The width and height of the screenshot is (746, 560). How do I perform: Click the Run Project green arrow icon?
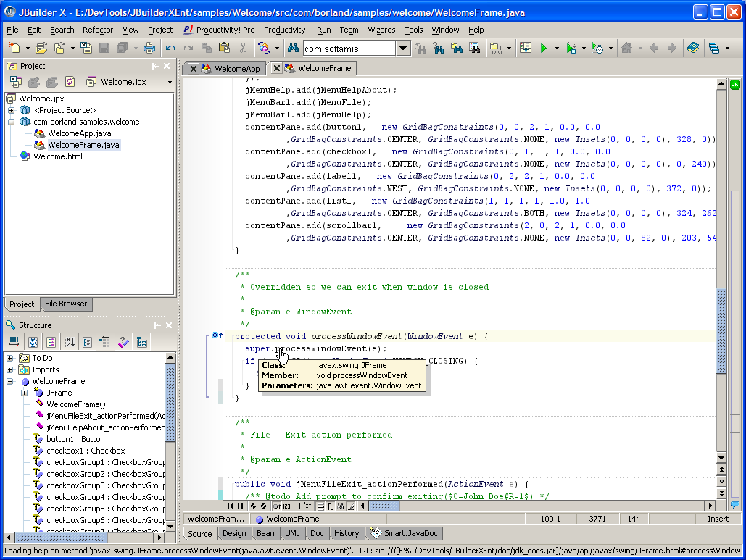tap(543, 49)
